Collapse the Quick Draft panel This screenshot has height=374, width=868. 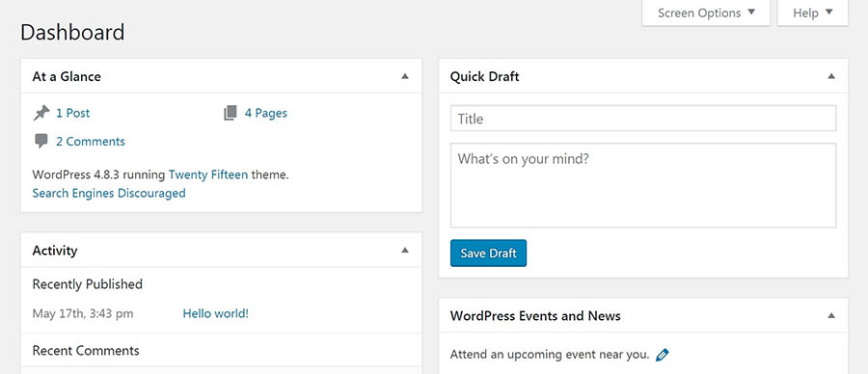click(x=831, y=76)
